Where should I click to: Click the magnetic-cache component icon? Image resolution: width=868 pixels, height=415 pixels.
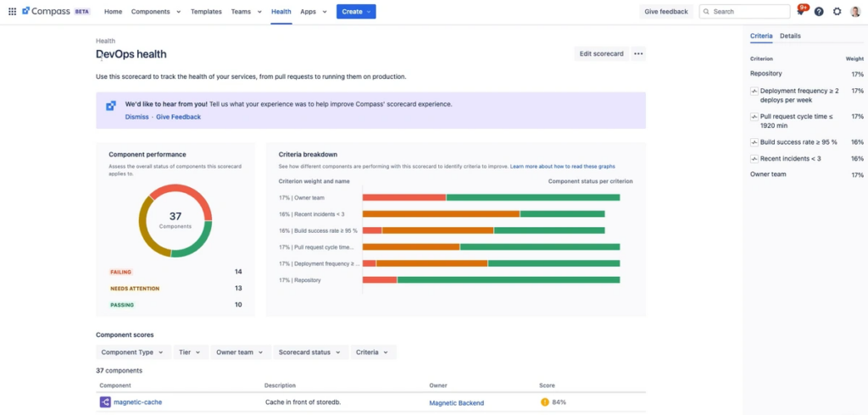[x=105, y=402]
